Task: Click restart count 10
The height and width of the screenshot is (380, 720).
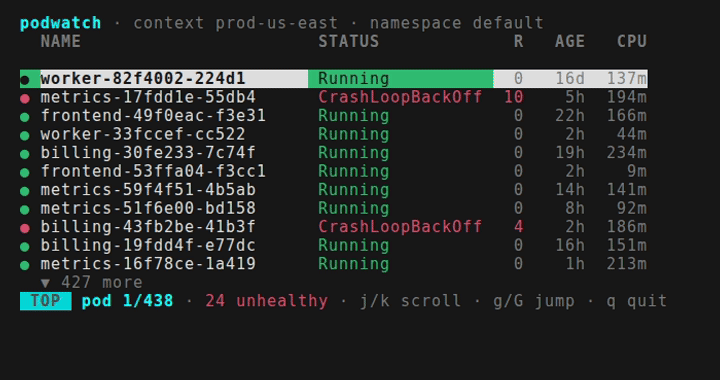Action: click(513, 97)
